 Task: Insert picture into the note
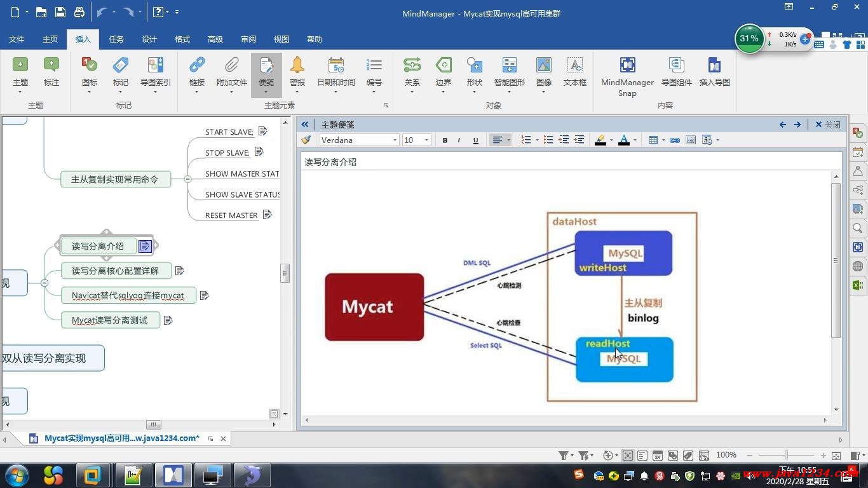point(691,140)
